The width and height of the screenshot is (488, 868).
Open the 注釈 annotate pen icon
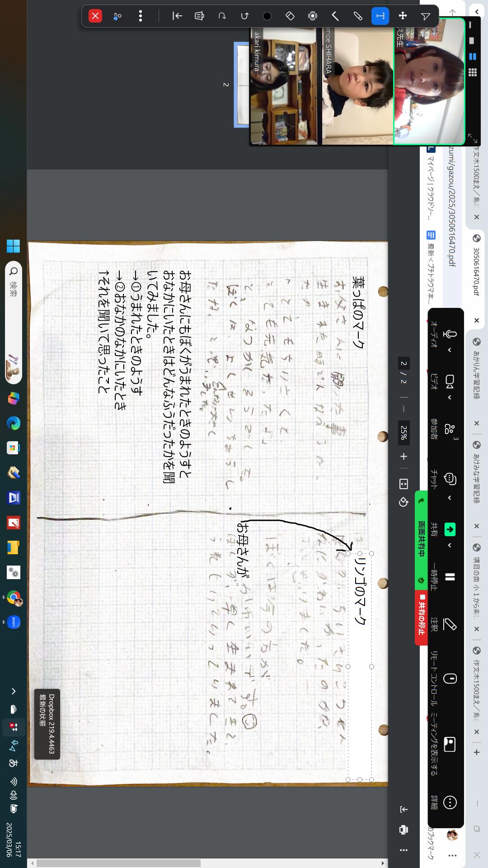(450, 625)
